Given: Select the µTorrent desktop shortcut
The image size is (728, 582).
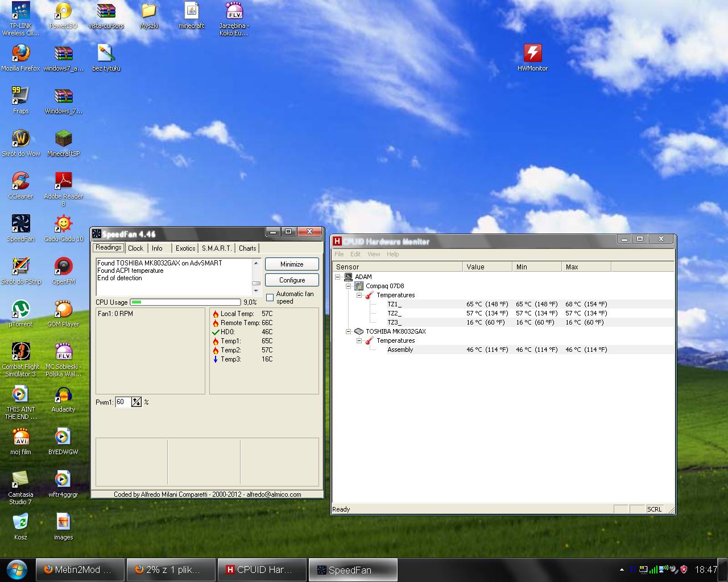Looking at the screenshot, I should 21,314.
